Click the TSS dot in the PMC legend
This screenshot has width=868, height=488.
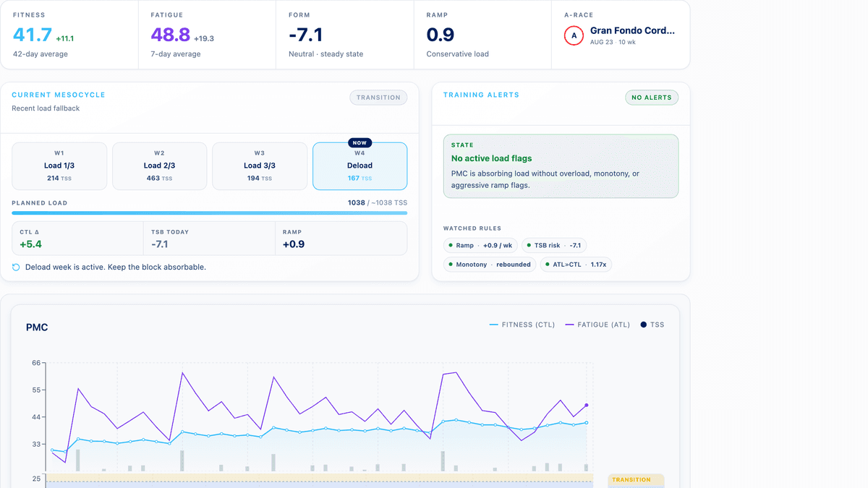click(x=643, y=325)
